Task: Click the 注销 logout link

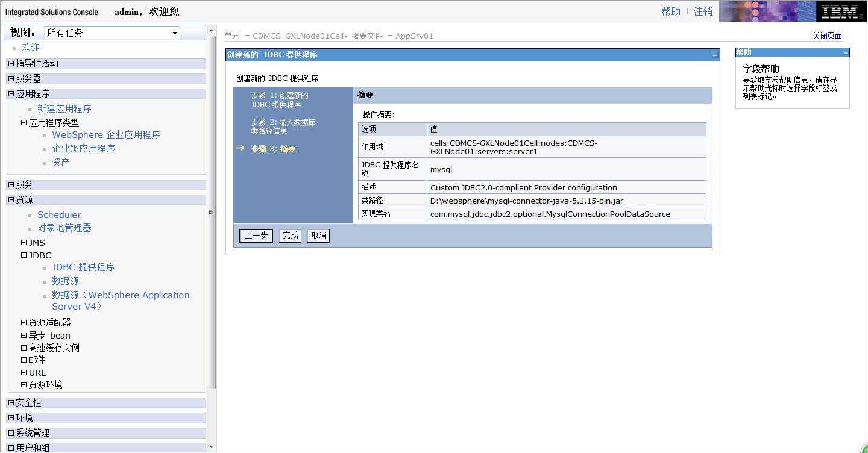Action: pyautogui.click(x=703, y=11)
